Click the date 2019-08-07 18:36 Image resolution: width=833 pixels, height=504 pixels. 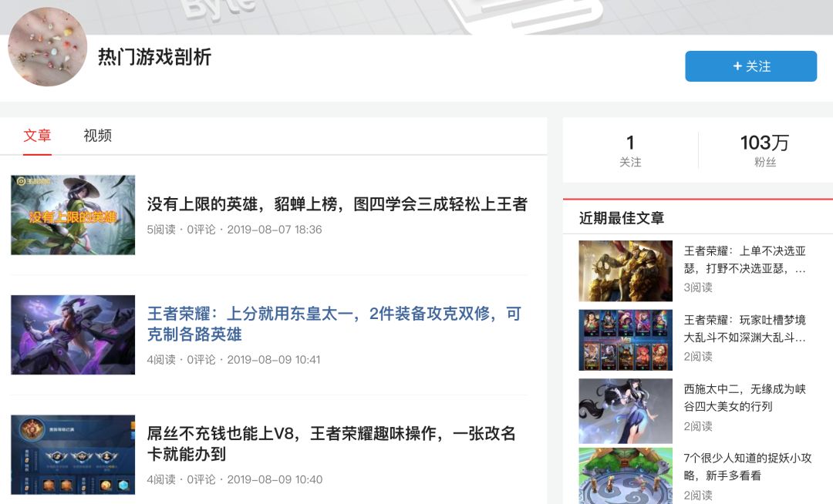275,230
